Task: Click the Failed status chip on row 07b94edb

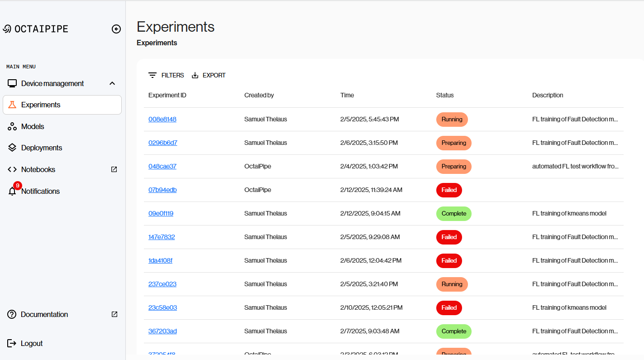Action: tap(449, 190)
